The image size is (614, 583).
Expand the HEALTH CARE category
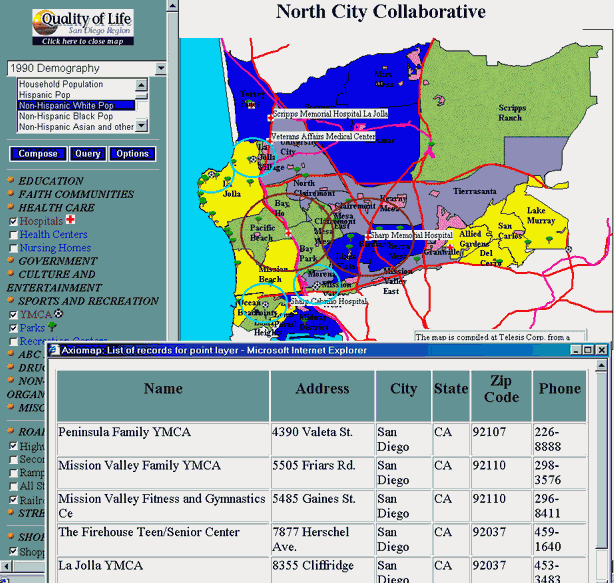(60, 208)
